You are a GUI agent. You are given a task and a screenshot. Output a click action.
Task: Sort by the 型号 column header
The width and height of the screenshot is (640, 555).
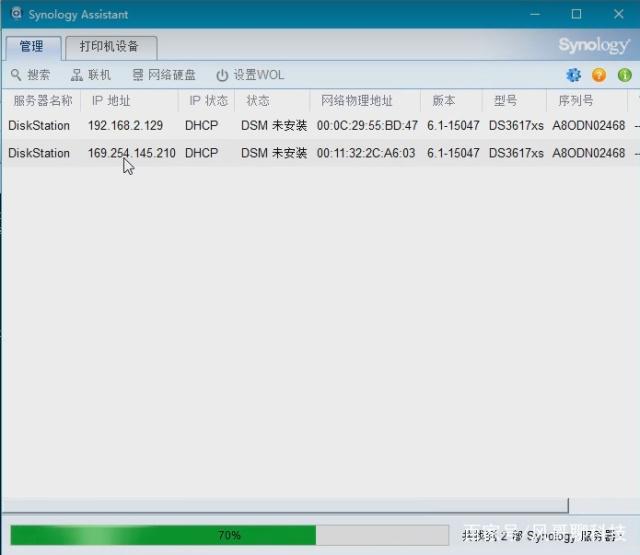point(514,101)
